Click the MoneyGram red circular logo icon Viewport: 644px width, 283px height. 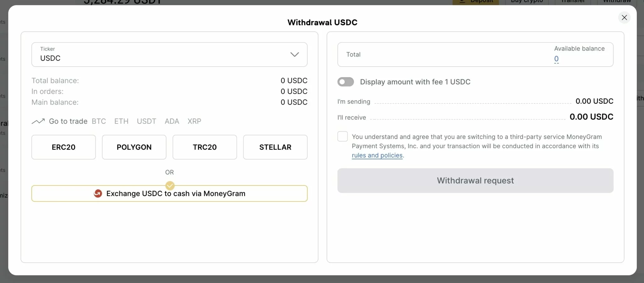[98, 193]
